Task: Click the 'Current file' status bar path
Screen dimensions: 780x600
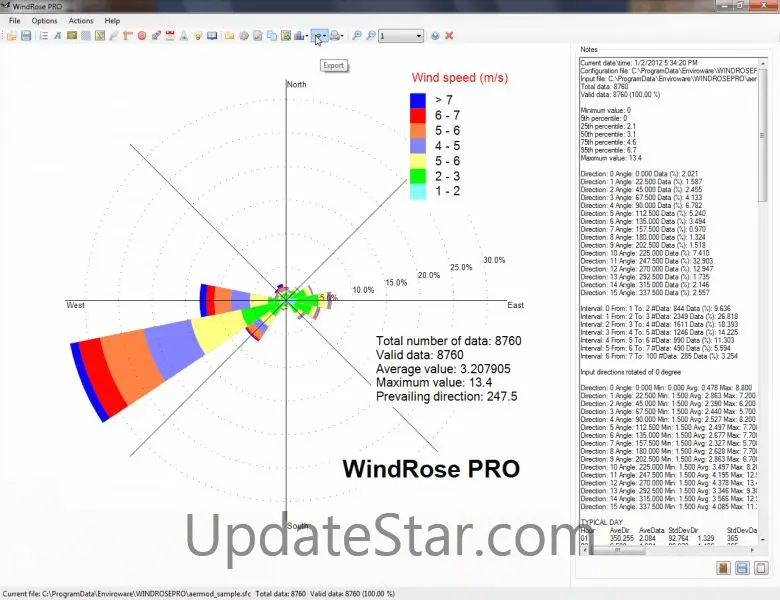Action: [x=126, y=594]
